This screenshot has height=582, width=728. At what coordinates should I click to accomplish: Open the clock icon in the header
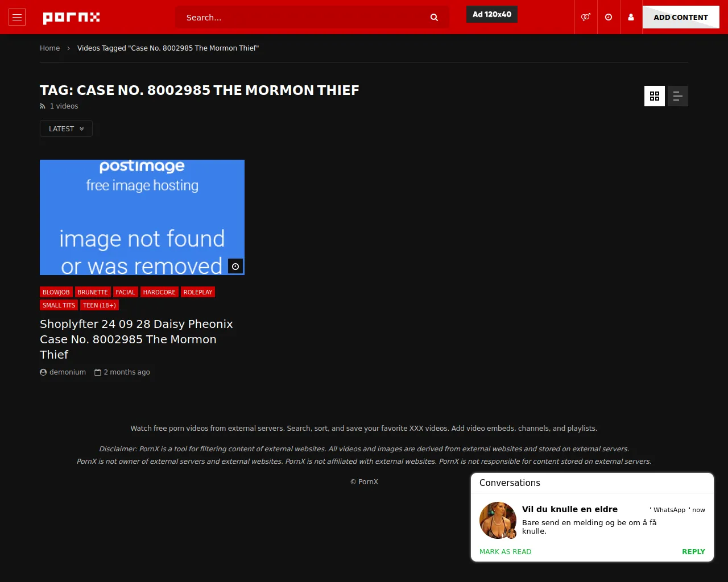(609, 17)
